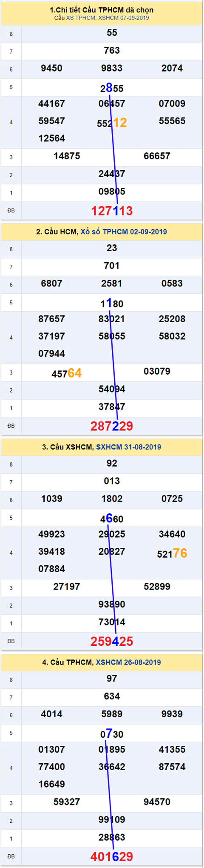
Task: Click the number 763
Action: coord(112,51)
